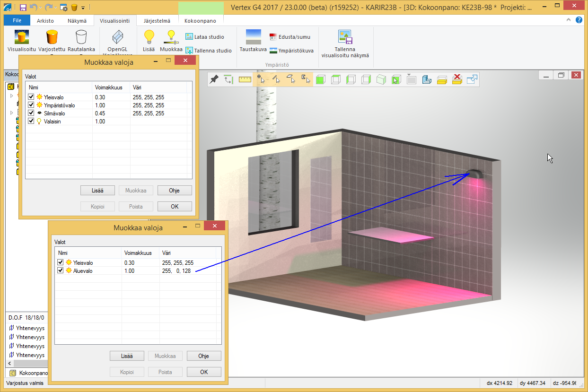Image resolution: width=588 pixels, height=392 pixels.
Task: Click Lataa studio icon
Action: [189, 36]
